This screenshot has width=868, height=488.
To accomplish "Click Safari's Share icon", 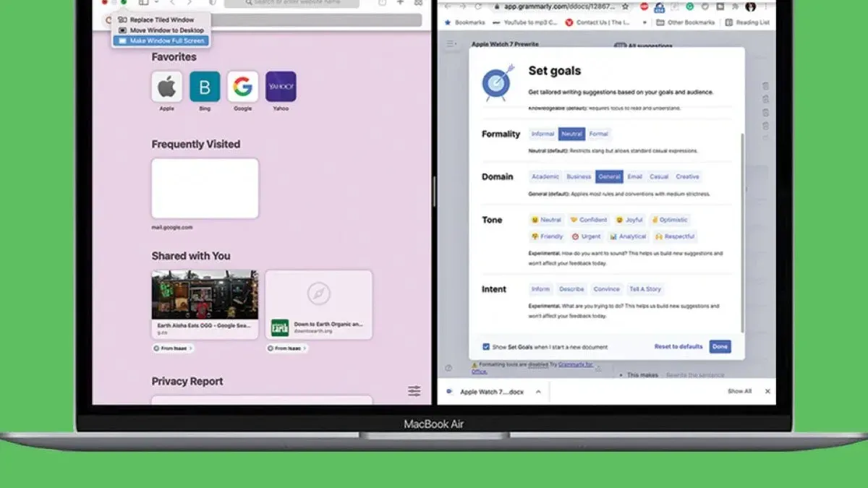I will 383,3.
